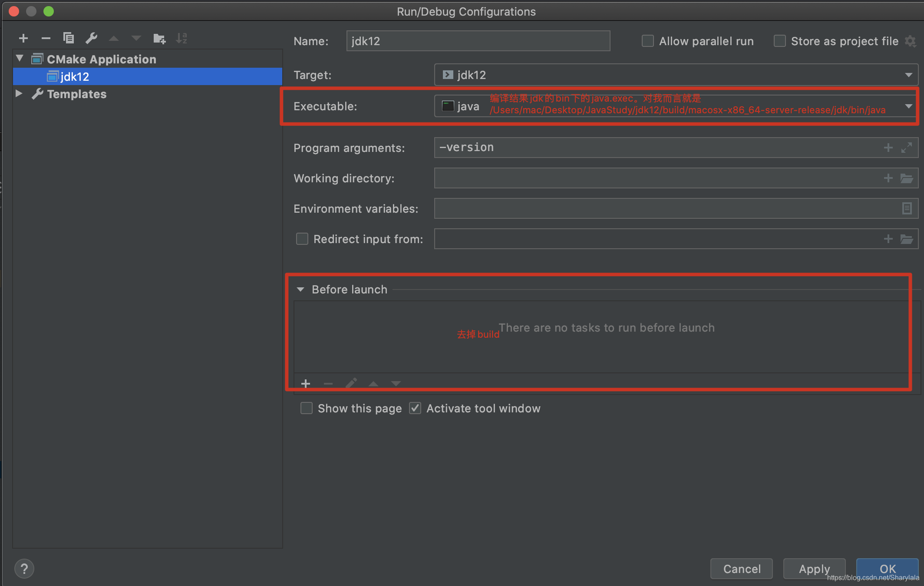
Task: Check Store as project file
Action: 780,41
